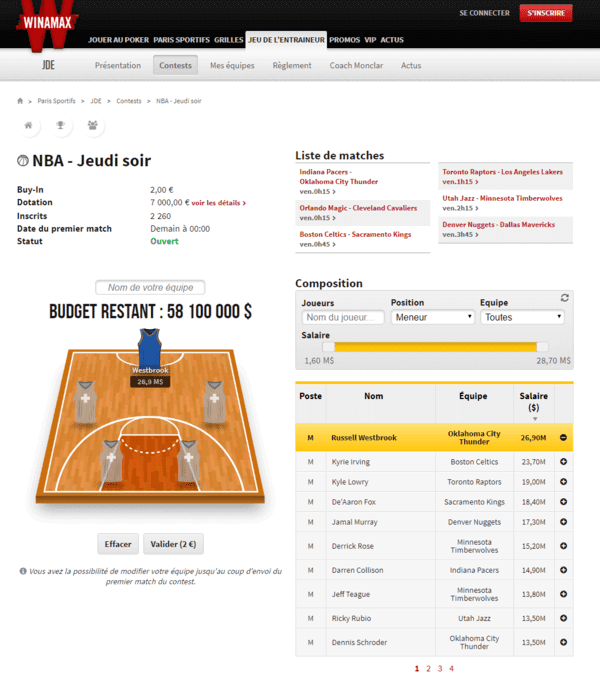Open Coach Monclar tab
The height and width of the screenshot is (684, 600).
(x=356, y=65)
